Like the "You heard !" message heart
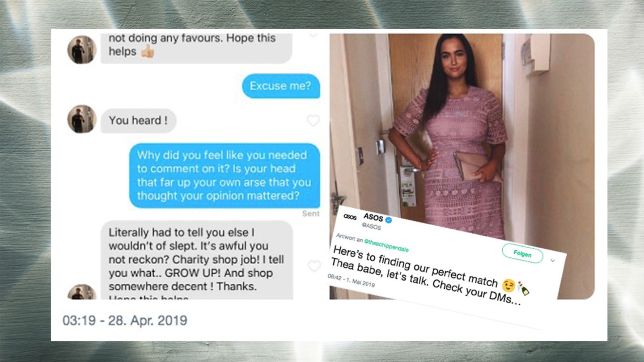The width and height of the screenshot is (644, 362). 313,121
